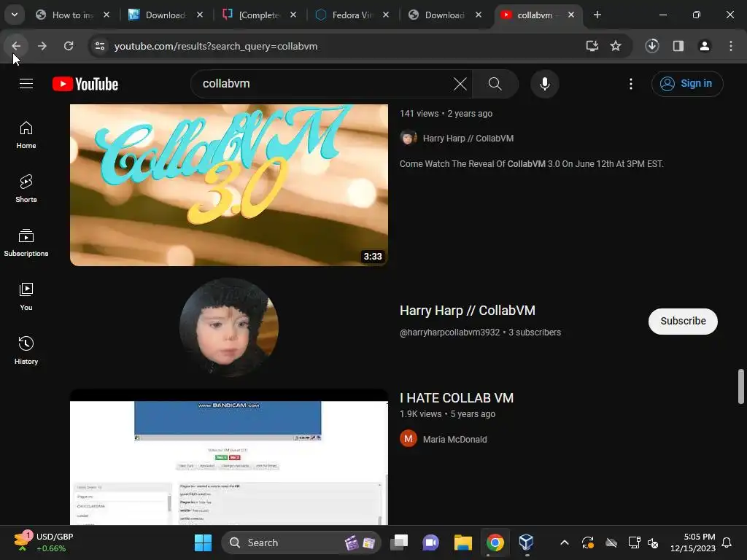Image resolution: width=747 pixels, height=560 pixels.
Task: Click the page vertical scrollbar thumb
Action: tap(741, 386)
